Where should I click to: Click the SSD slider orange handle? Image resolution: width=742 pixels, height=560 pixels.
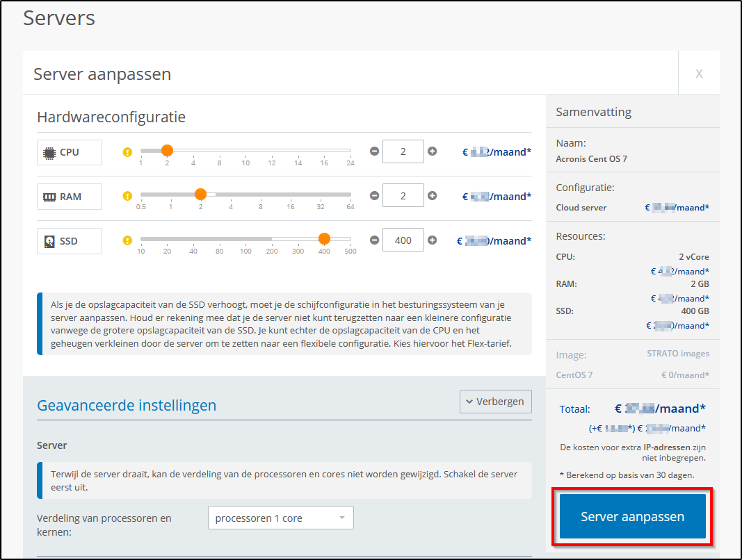point(324,239)
